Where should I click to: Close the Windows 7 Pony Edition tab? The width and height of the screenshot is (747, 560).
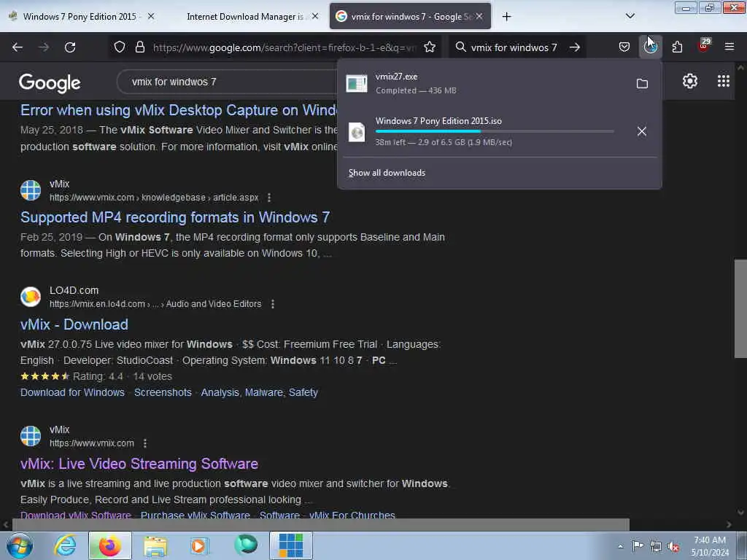click(x=151, y=17)
